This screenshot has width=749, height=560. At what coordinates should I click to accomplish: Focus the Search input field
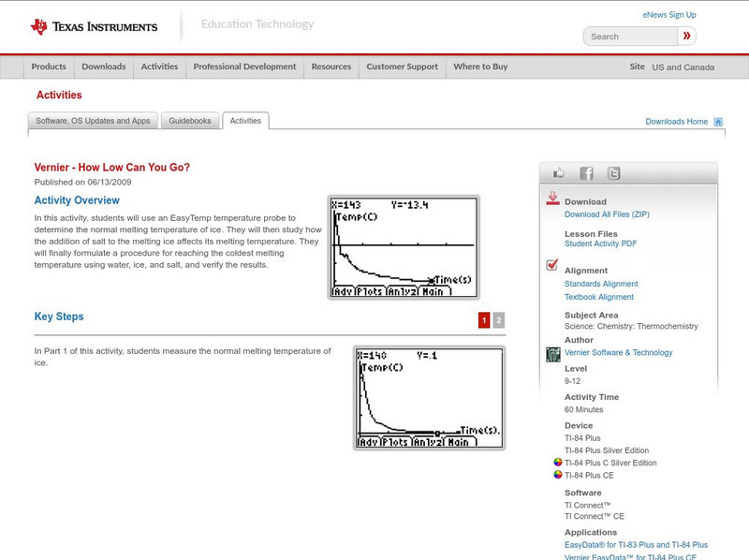(630, 37)
